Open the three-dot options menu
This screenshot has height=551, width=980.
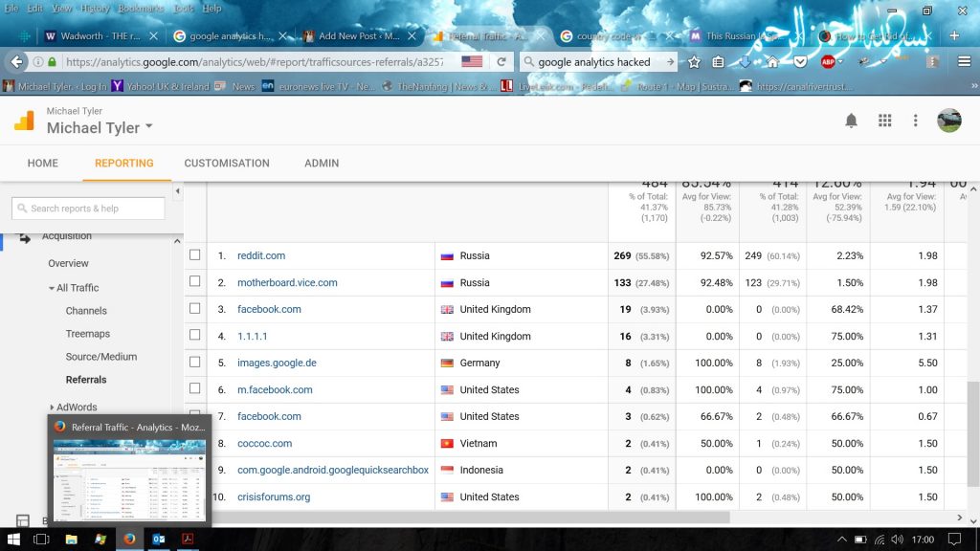pyautogui.click(x=916, y=121)
